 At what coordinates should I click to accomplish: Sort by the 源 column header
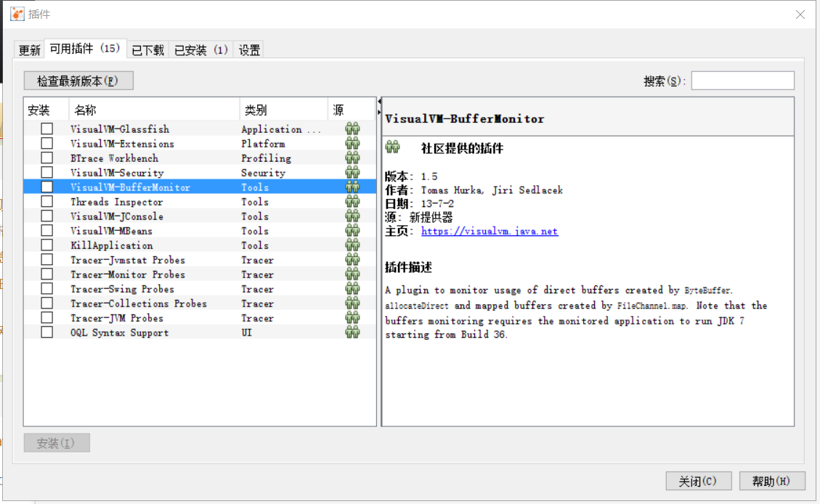[x=352, y=110]
